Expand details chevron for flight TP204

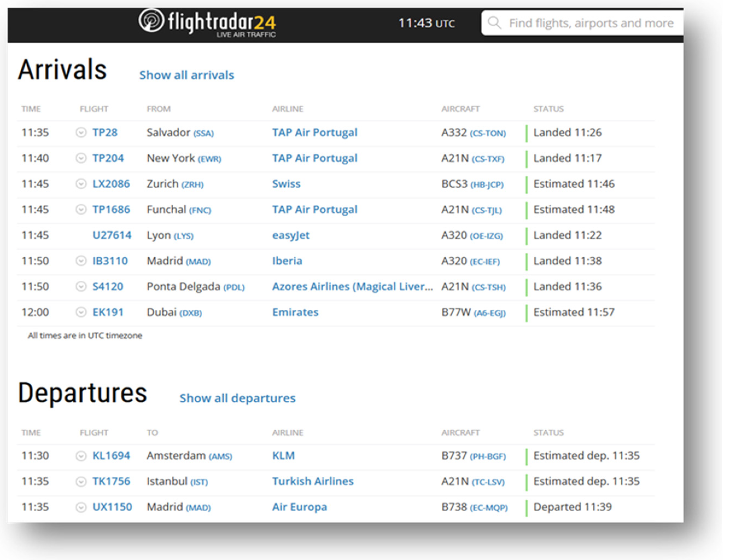[81, 158]
